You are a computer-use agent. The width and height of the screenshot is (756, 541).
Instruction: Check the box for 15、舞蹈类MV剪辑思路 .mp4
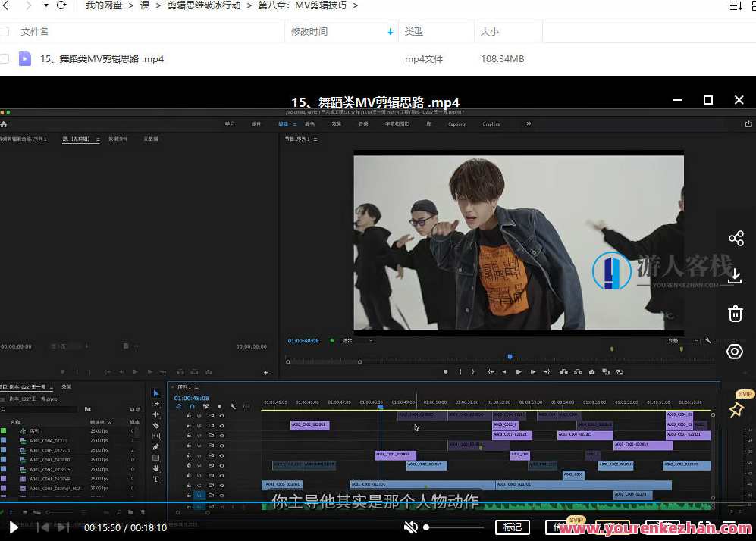[x=5, y=58]
